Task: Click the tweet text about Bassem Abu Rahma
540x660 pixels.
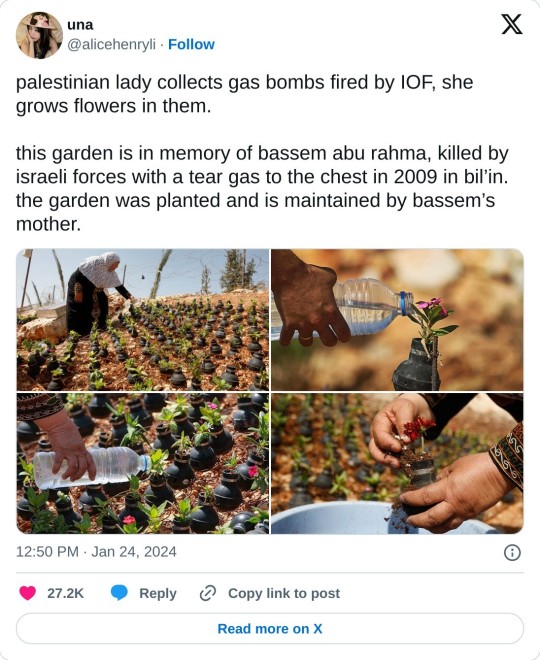Action: (262, 188)
